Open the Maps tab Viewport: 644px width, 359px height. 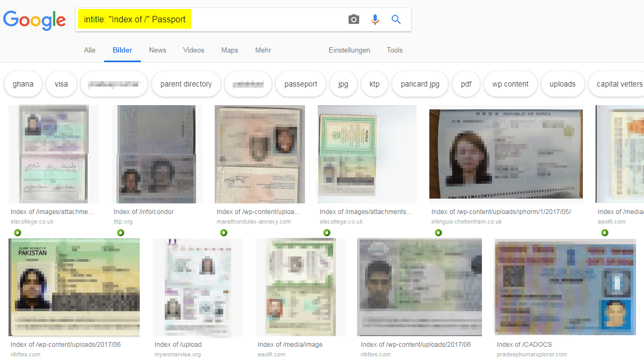click(230, 50)
